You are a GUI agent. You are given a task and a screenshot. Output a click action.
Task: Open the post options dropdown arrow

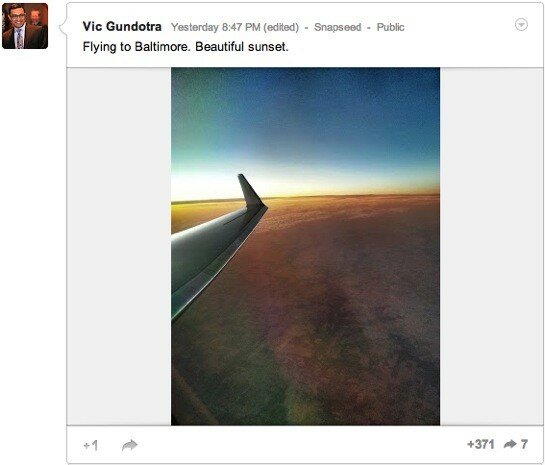coord(521,25)
